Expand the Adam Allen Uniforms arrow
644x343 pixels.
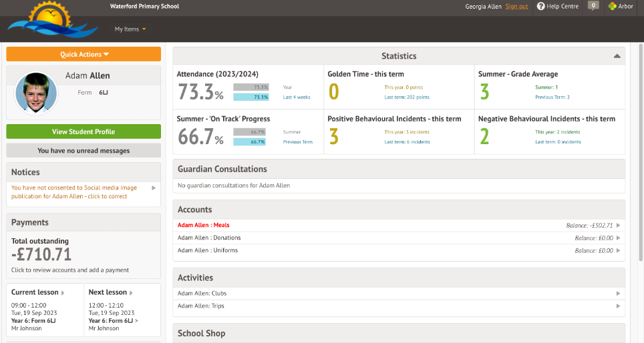(x=618, y=251)
